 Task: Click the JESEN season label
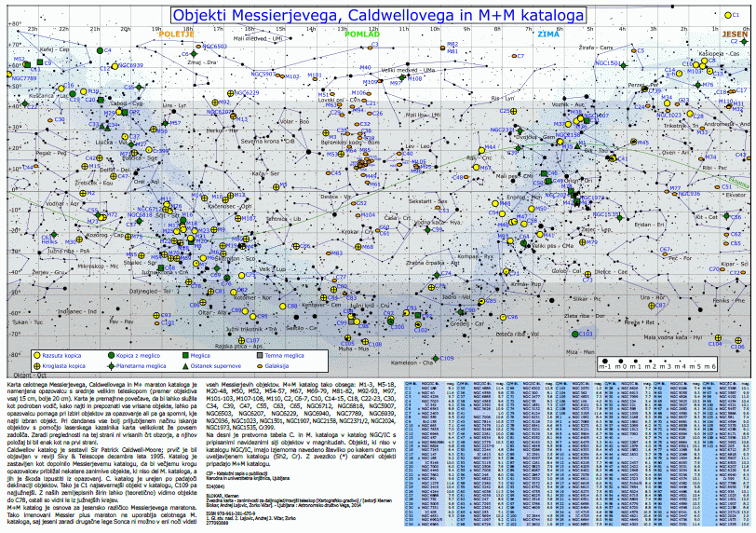point(734,33)
